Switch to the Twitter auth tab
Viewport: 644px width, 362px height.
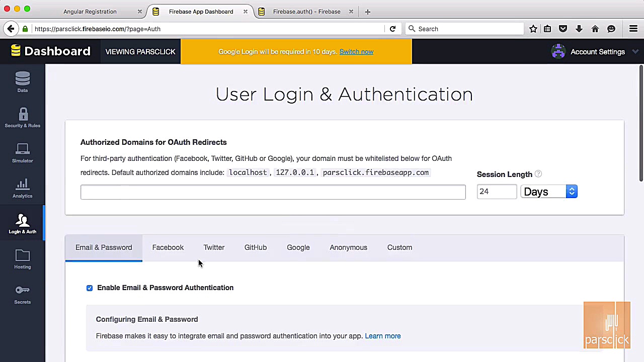214,247
